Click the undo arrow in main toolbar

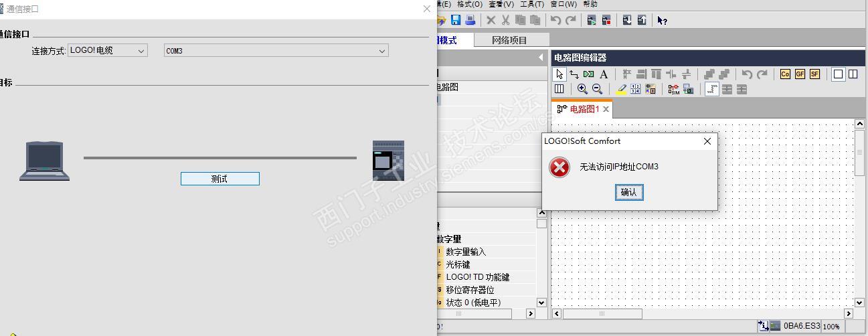tap(555, 20)
